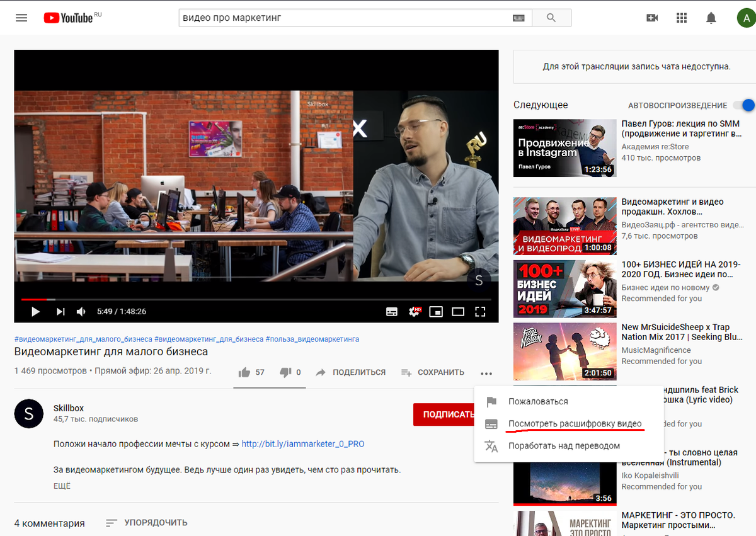
Task: Subscribe with the red ПОДПИСАТЬСЯ button
Action: click(444, 414)
